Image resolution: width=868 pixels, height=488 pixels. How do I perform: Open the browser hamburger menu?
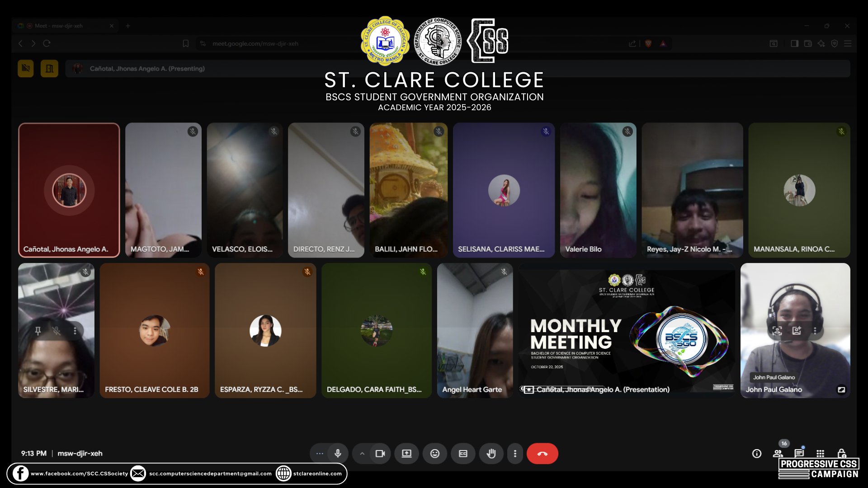tap(848, 43)
